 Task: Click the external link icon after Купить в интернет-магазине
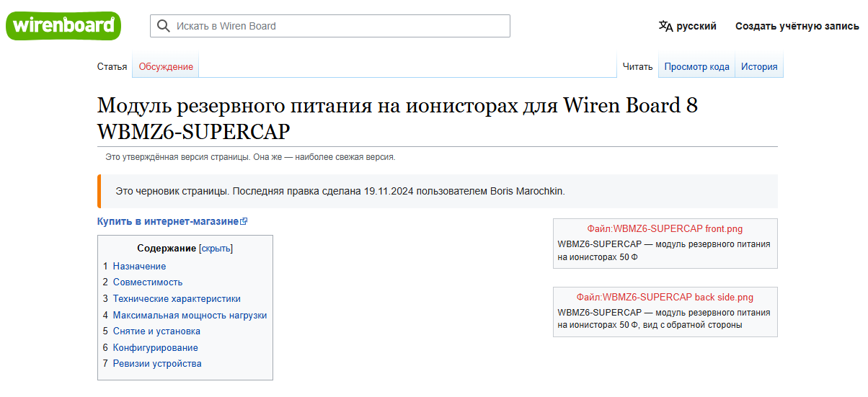244,222
